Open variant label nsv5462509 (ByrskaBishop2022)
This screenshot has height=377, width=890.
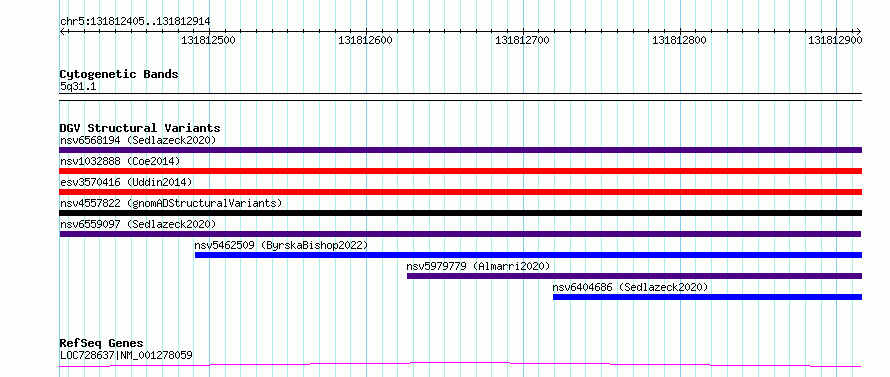tap(282, 245)
